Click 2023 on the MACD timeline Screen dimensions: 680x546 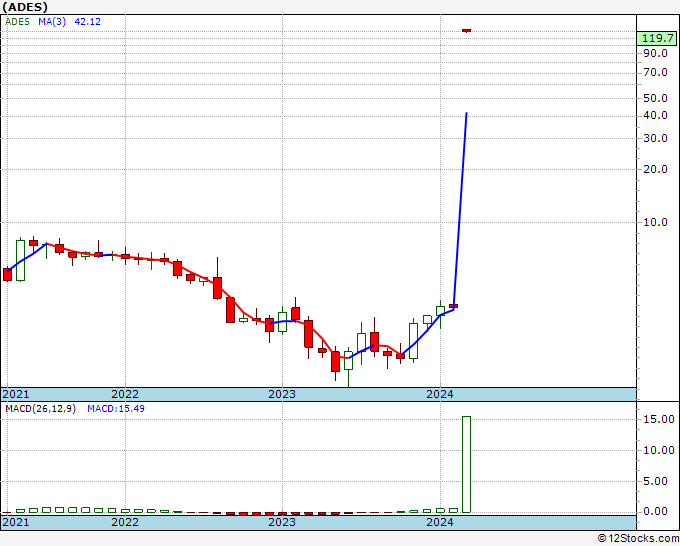pyautogui.click(x=282, y=522)
